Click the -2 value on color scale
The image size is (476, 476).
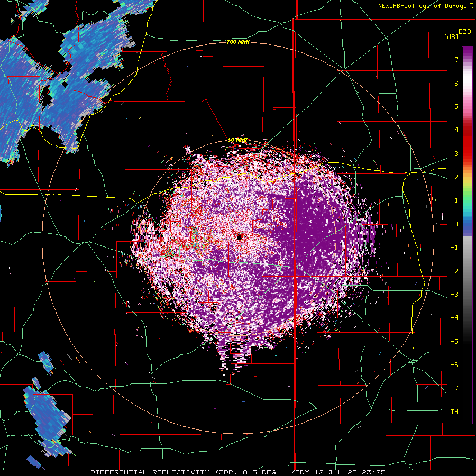[x=454, y=271]
